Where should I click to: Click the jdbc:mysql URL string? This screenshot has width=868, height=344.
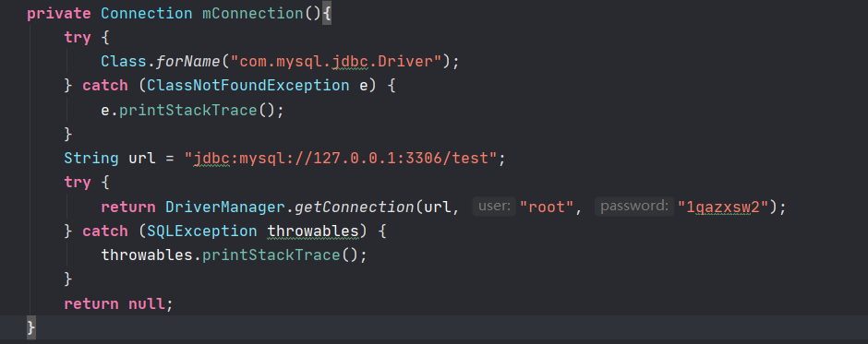[x=340, y=159]
